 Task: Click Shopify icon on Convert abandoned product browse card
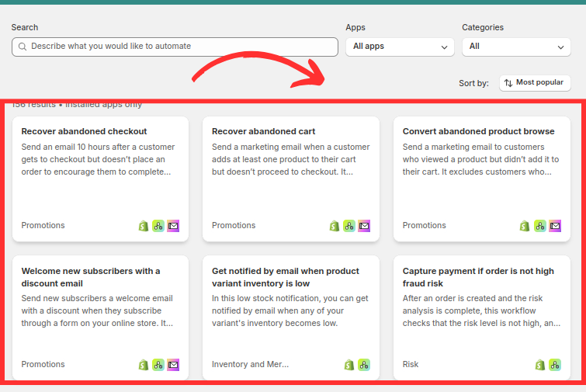click(525, 226)
